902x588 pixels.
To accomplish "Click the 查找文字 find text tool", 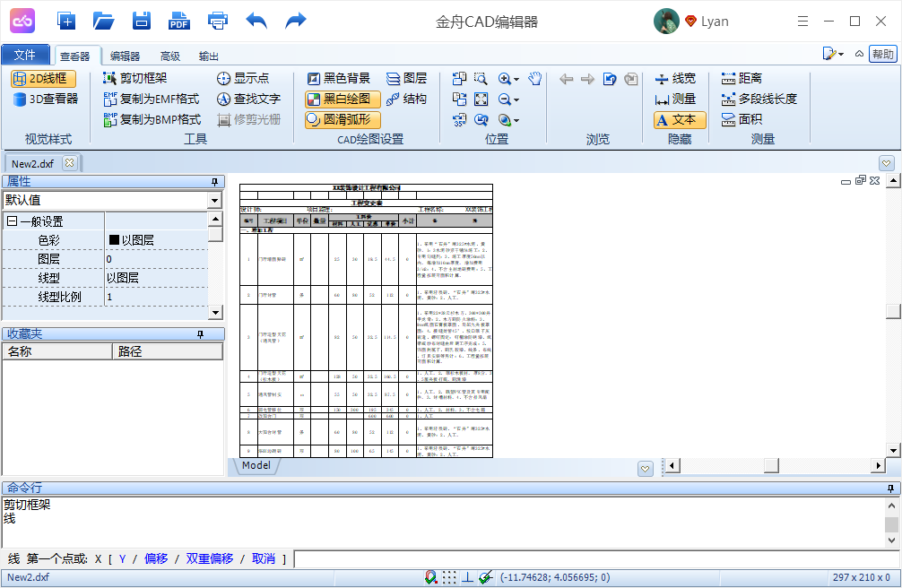I will click(248, 99).
